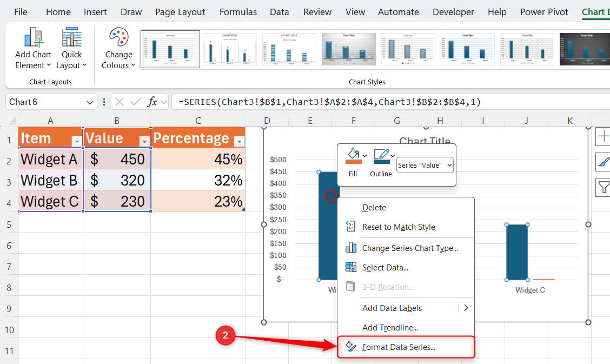
Task: Open the Percentage column filter dropdown
Action: pos(239,142)
